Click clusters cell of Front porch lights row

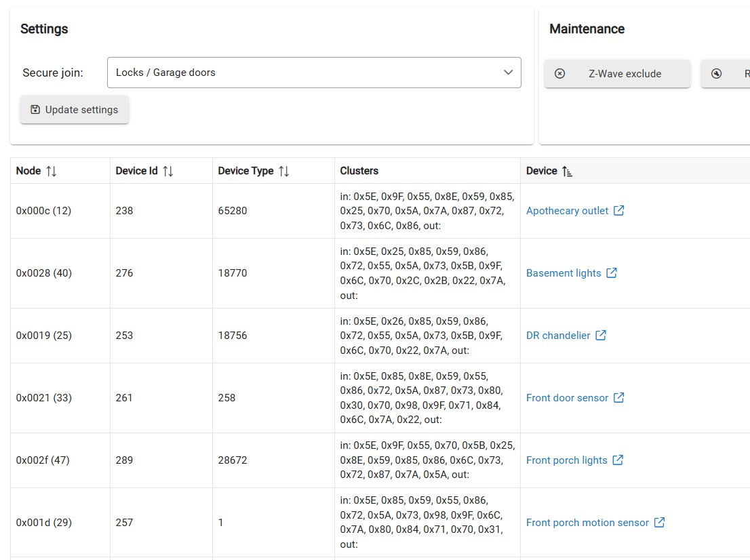[428, 460]
